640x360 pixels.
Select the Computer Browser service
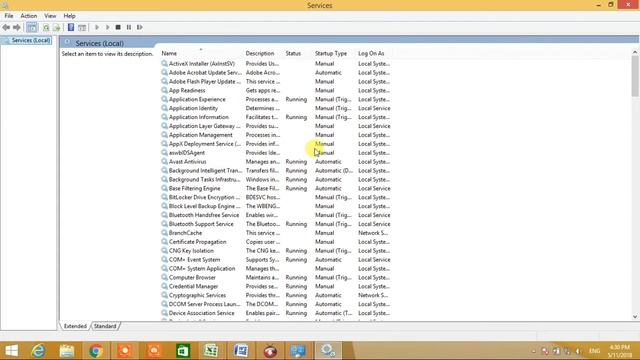pos(276,278)
